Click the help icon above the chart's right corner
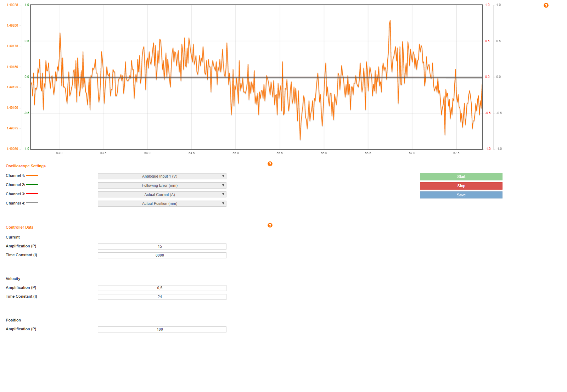This screenshot has width=567, height=392. point(546,5)
